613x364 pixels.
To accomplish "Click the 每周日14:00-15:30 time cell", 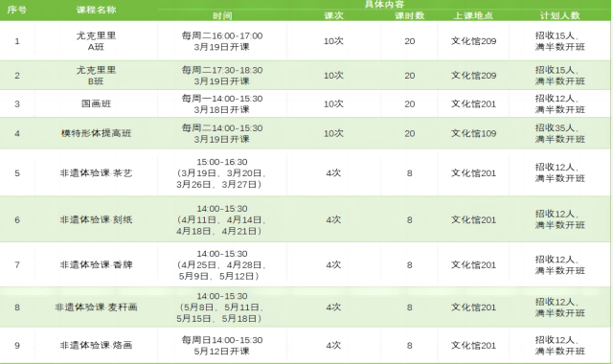I will (222, 345).
